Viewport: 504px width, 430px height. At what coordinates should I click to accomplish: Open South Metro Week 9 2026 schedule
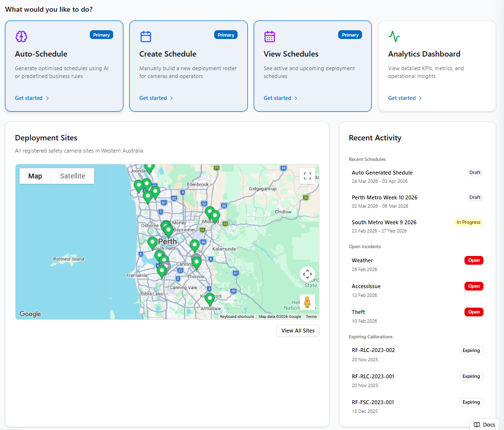(417, 226)
